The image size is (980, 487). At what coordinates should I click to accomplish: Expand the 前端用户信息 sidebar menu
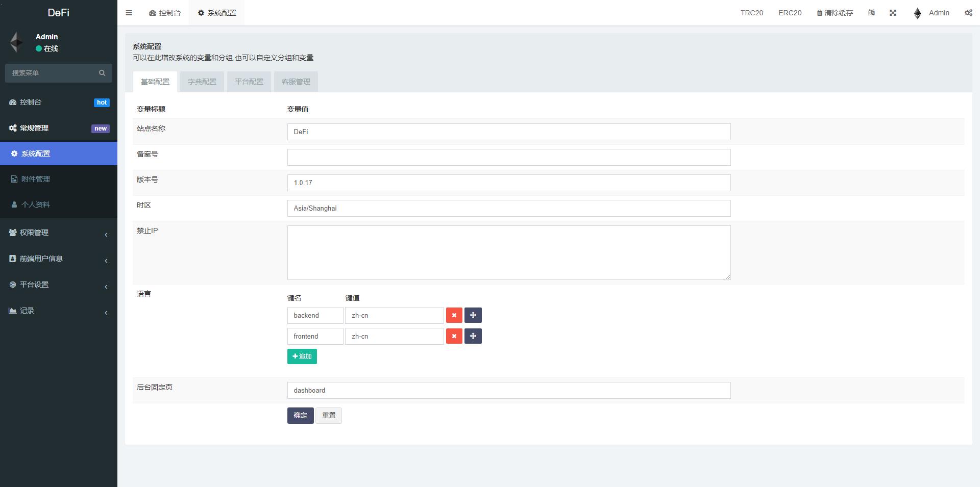(59, 259)
